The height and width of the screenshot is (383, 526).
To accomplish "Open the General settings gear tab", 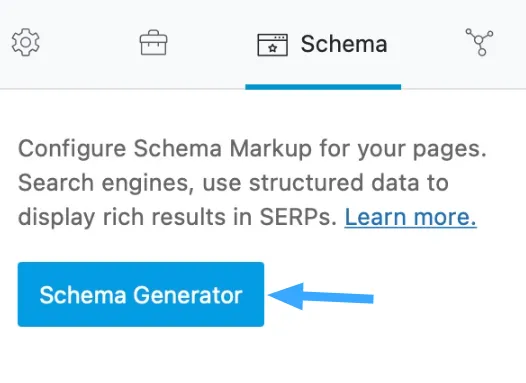I will coord(25,43).
